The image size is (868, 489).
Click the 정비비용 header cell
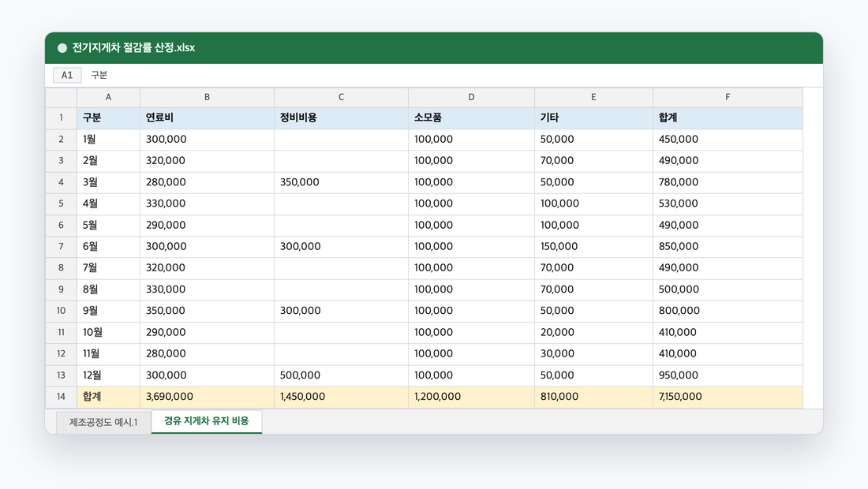(341, 118)
